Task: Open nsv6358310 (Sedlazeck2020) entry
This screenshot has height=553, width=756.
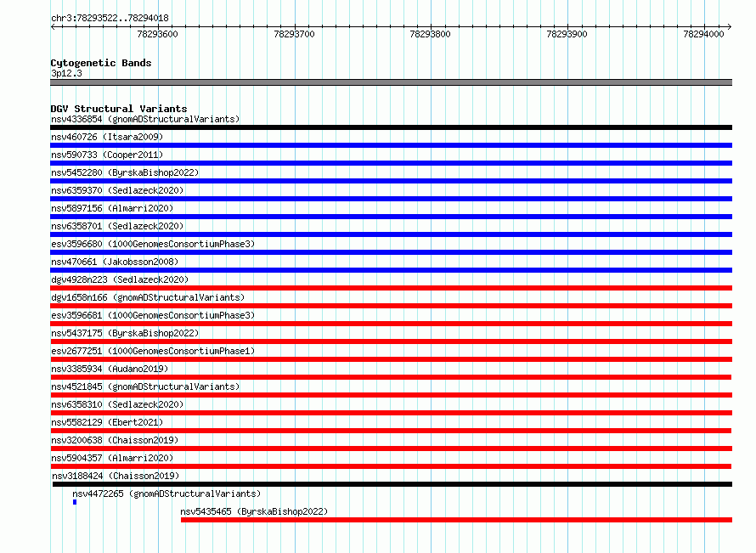Action: pyautogui.click(x=117, y=404)
